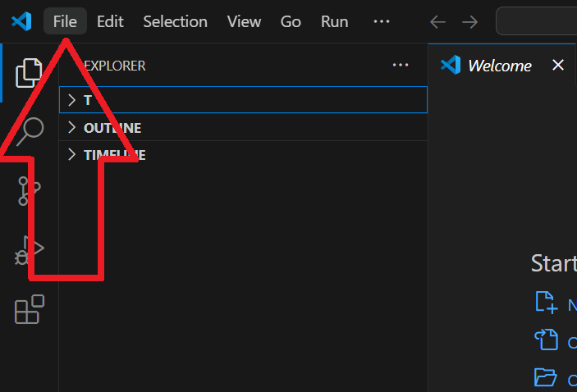Open the File menu

(65, 21)
